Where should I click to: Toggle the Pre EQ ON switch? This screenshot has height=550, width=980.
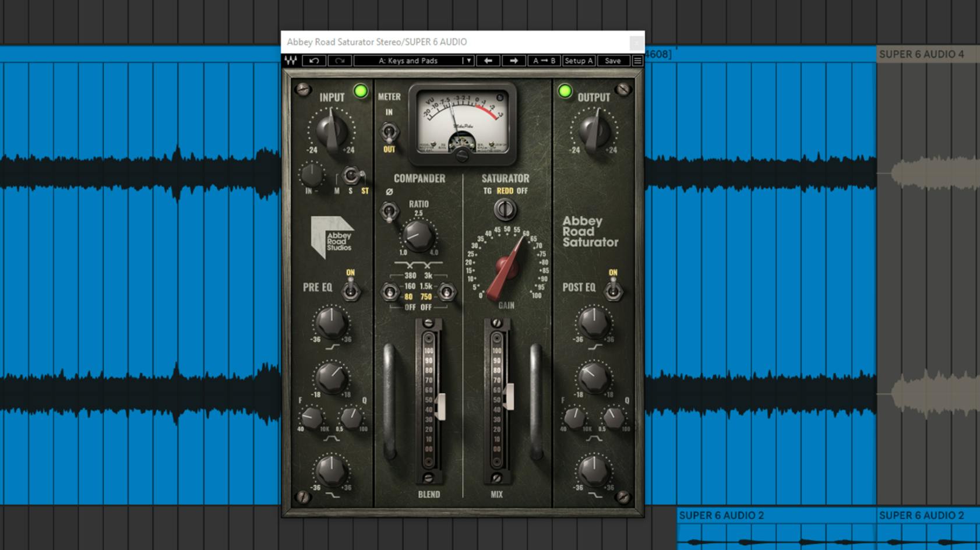tap(351, 290)
